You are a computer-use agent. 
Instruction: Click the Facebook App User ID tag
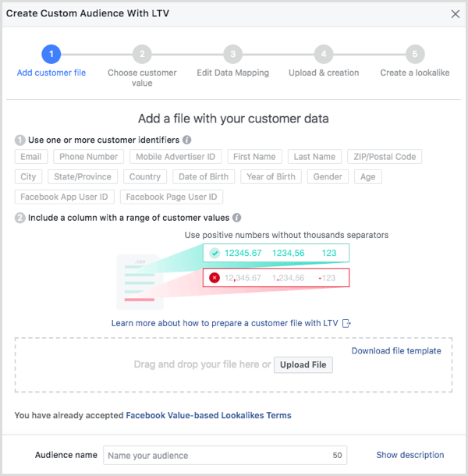click(64, 197)
